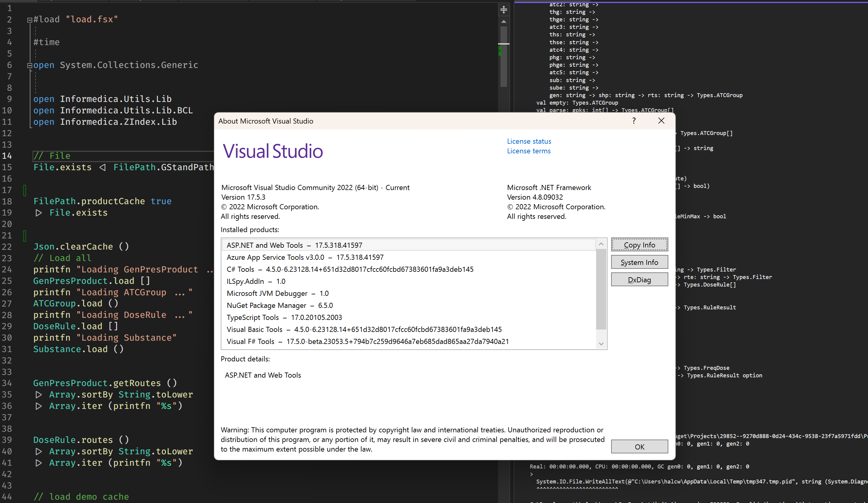The height and width of the screenshot is (503, 868).
Task: Dismiss the About dialog with OK
Action: coord(639,446)
